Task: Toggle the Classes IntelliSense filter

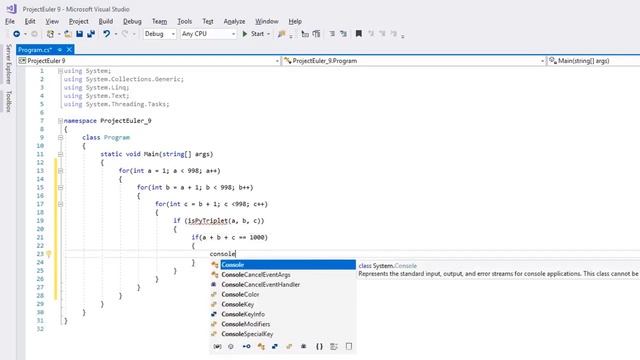Action: click(x=261, y=346)
